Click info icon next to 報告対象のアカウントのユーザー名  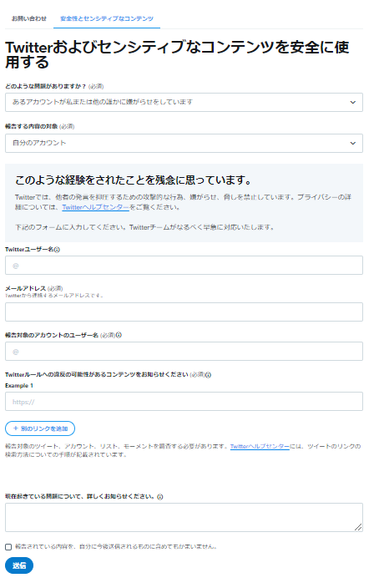[x=119, y=335]
